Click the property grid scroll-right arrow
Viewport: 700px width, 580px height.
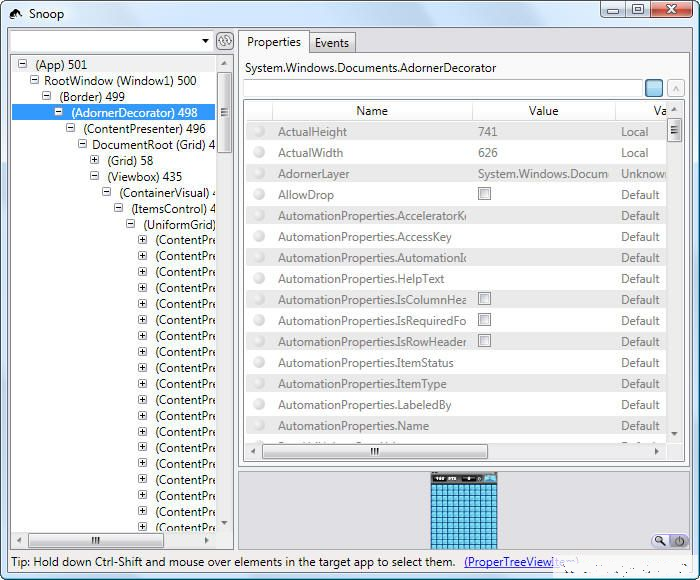(657, 451)
